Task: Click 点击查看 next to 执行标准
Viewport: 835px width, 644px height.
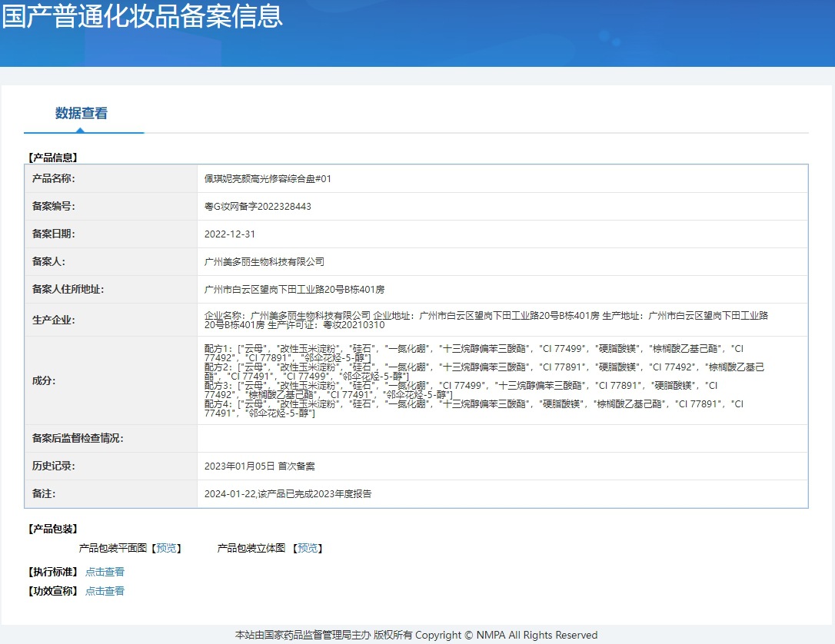Action: (x=105, y=572)
